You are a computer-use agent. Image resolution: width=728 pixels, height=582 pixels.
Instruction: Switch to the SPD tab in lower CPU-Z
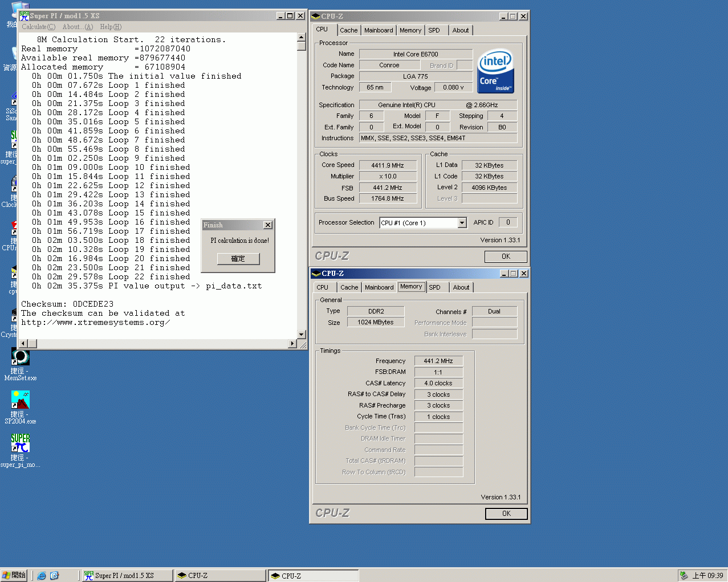tap(434, 287)
